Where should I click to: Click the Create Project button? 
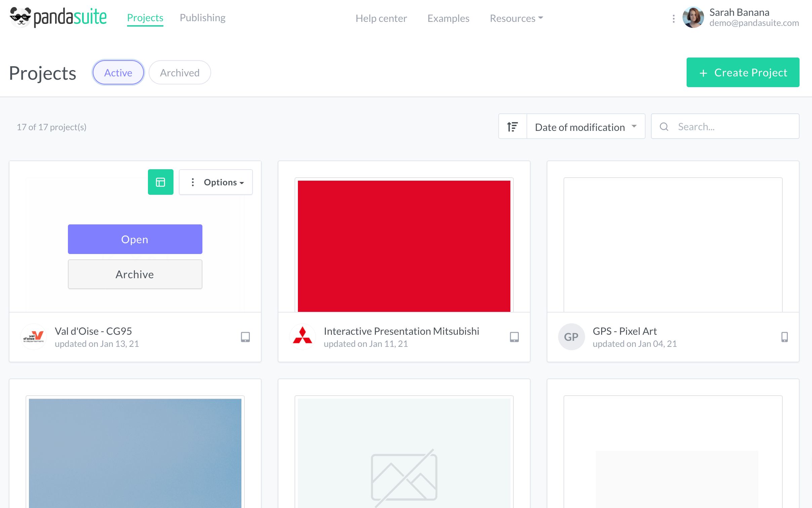click(x=743, y=72)
